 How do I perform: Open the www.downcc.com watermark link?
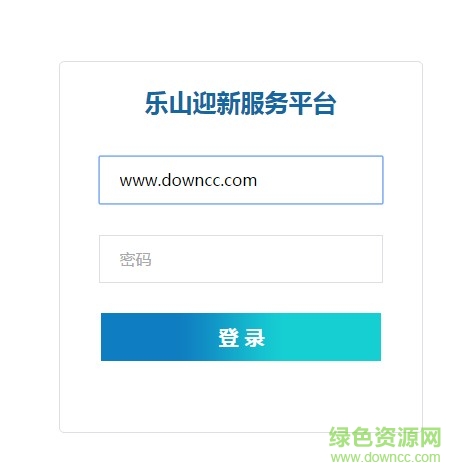(386, 457)
